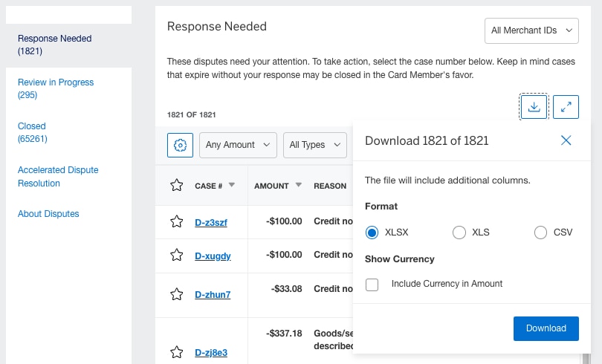This screenshot has width=602, height=364.
Task: Open Accelerated Dispute Resolution sidebar item
Action: (58, 177)
